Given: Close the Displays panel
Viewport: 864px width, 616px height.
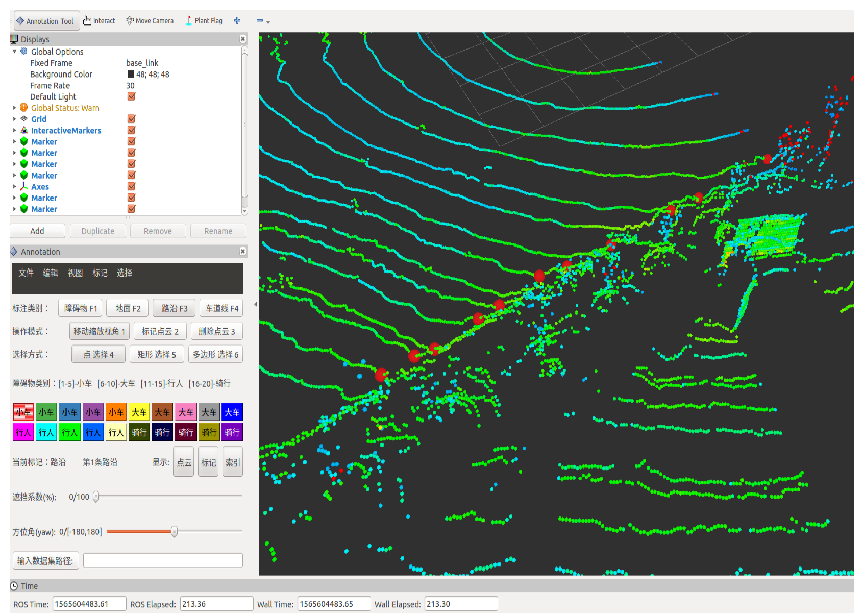Looking at the screenshot, I should click(x=243, y=39).
